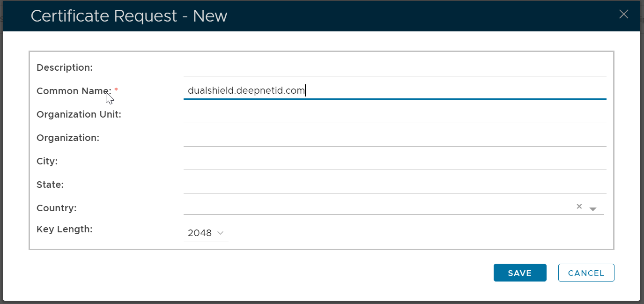Expand the Country dropdown arrow
Image resolution: width=644 pixels, height=304 pixels.
[x=593, y=209]
